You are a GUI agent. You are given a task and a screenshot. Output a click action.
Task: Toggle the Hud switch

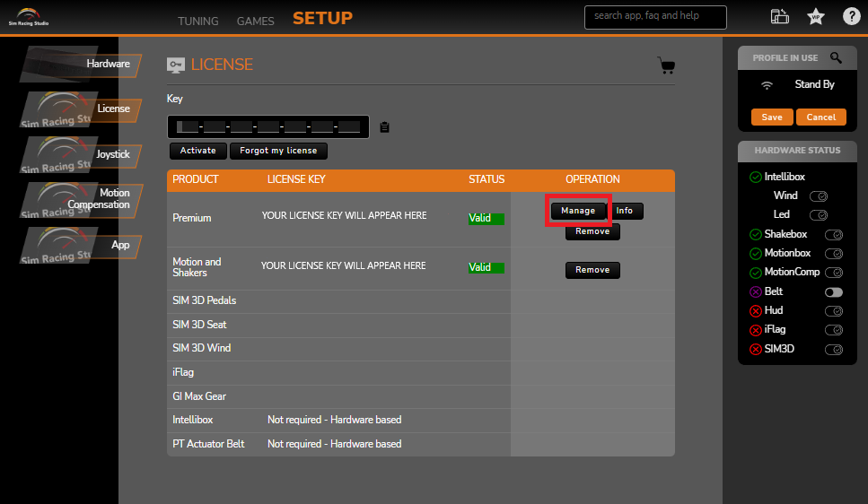[834, 311]
